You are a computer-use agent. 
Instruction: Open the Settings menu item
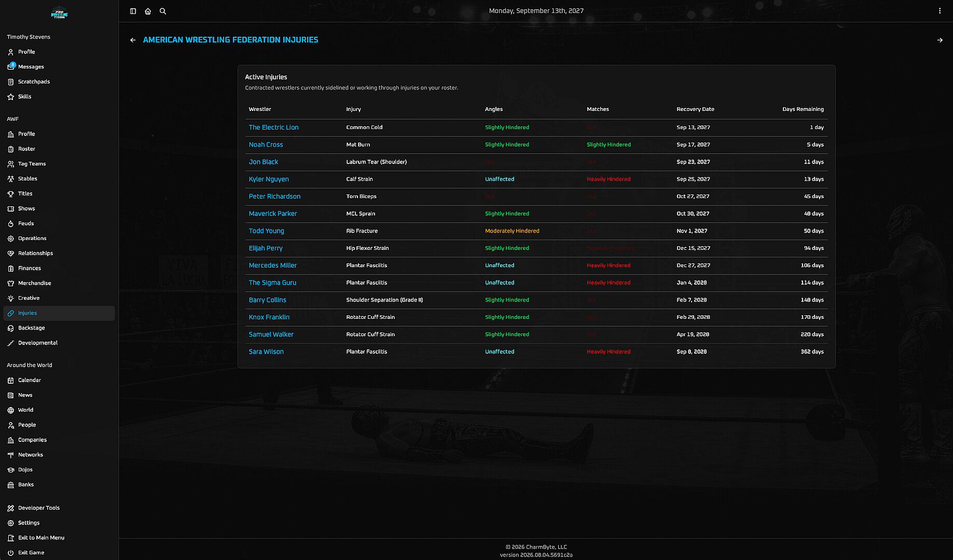point(59,523)
